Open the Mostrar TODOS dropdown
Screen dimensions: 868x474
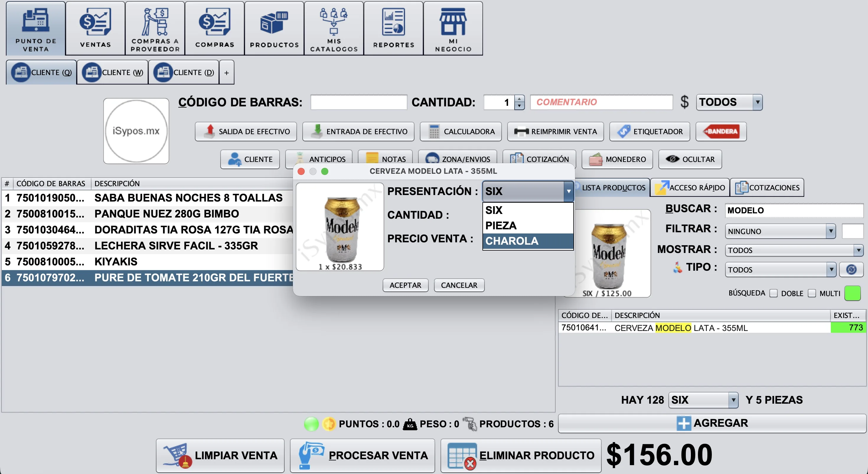794,250
